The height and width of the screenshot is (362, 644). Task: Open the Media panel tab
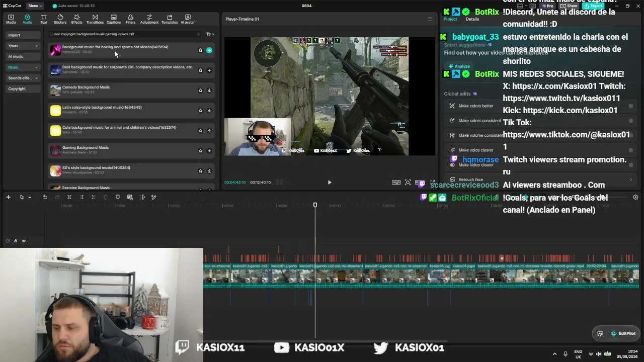pos(11,19)
